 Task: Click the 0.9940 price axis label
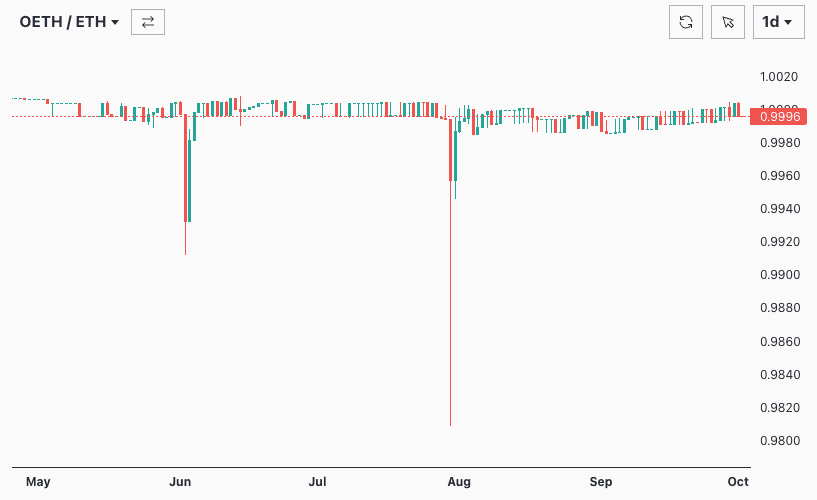pos(779,209)
